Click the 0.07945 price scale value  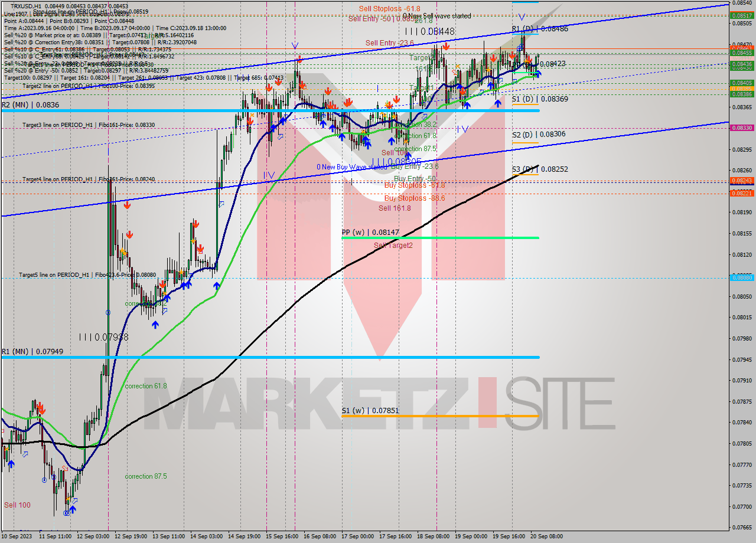742,359
